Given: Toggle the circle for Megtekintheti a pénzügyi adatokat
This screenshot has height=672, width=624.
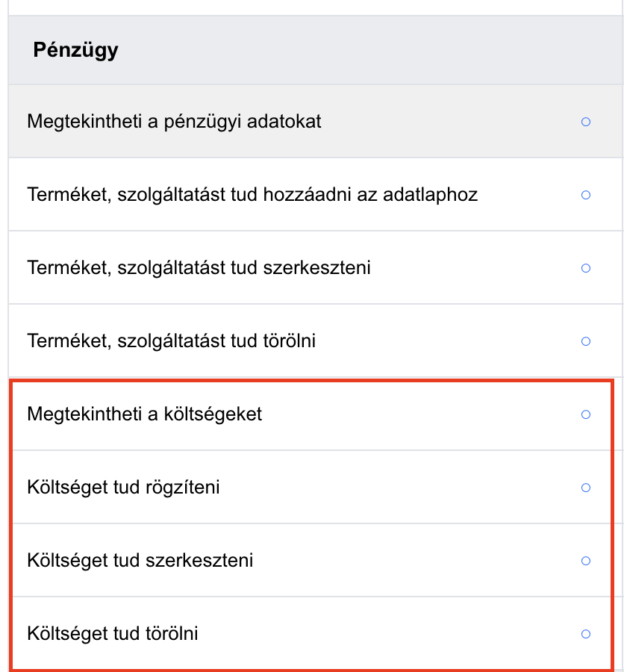Looking at the screenshot, I should point(586,122).
